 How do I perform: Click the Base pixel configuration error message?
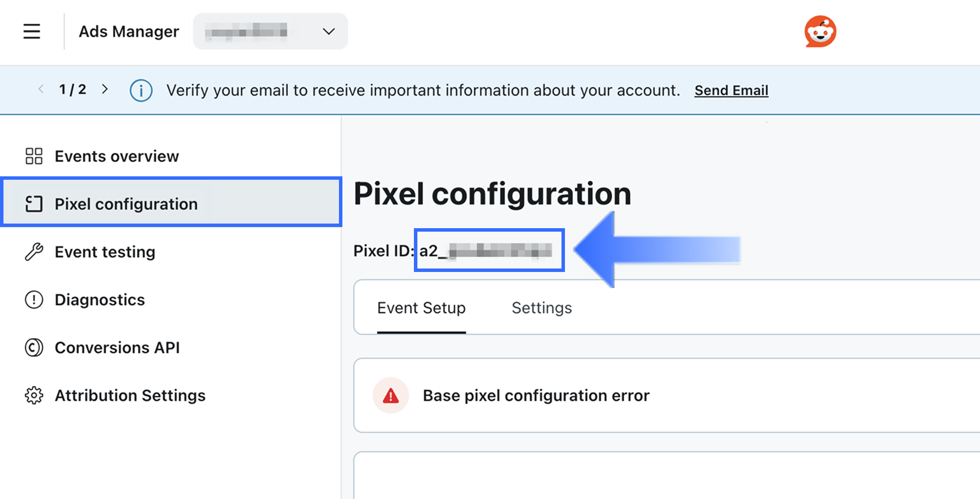pos(536,395)
